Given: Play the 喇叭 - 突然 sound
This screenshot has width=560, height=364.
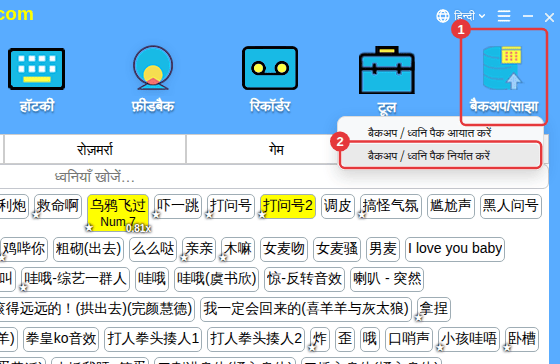Looking at the screenshot, I should 387,279.
